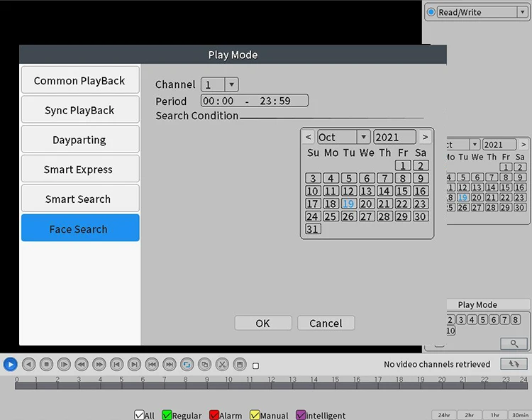
Task: Click the repeat loop playback icon
Action: (x=187, y=365)
